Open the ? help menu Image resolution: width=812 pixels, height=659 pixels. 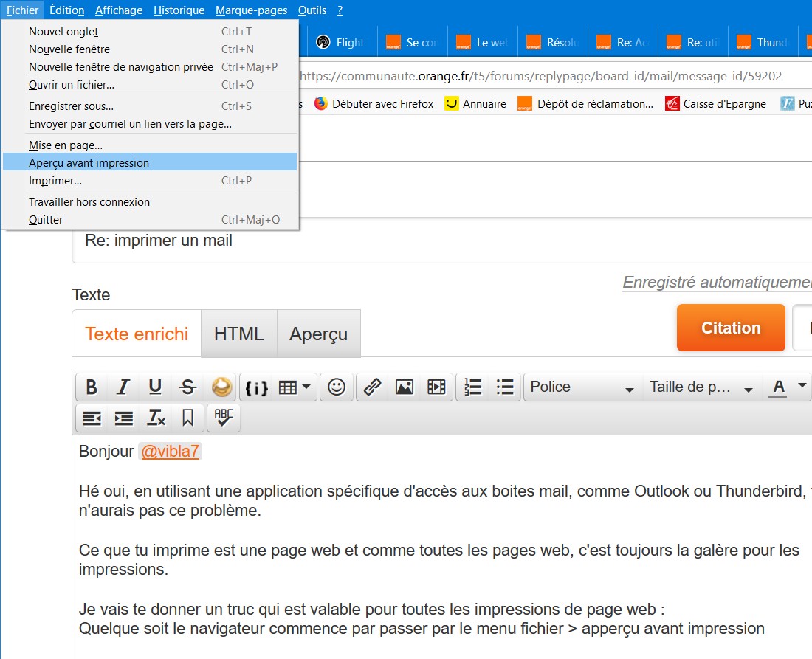[x=340, y=10]
